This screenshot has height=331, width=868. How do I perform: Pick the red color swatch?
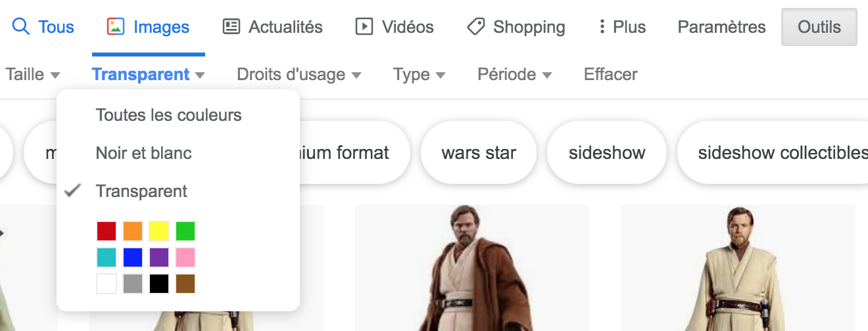click(107, 231)
